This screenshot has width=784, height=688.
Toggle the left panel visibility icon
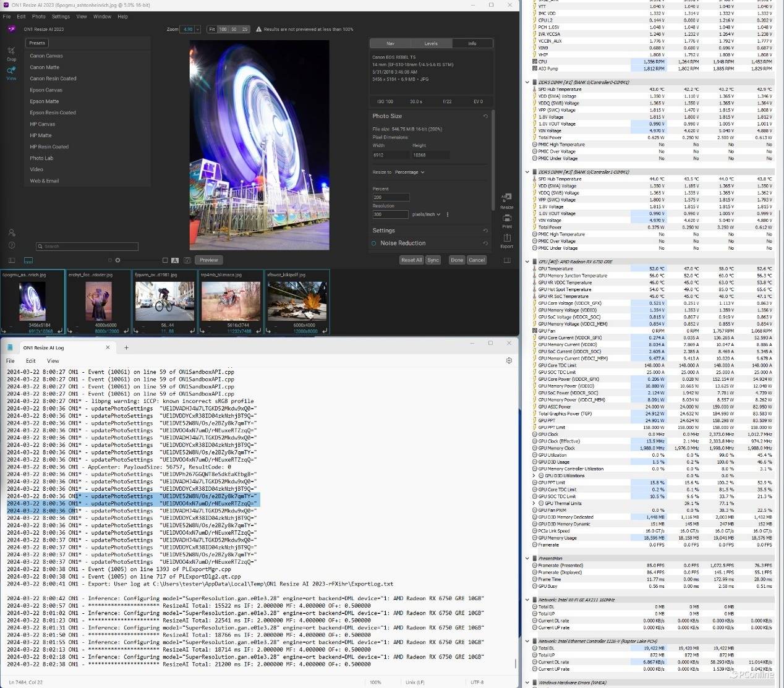coord(11,260)
